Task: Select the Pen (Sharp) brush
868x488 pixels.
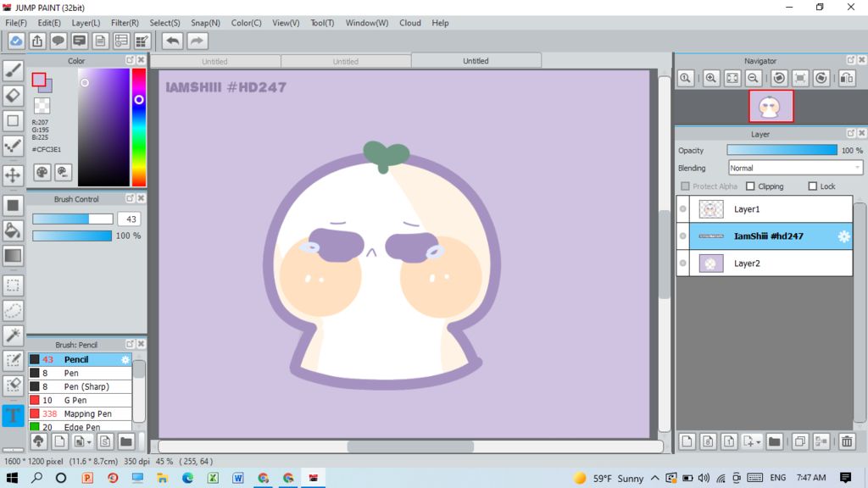Action: [x=81, y=386]
